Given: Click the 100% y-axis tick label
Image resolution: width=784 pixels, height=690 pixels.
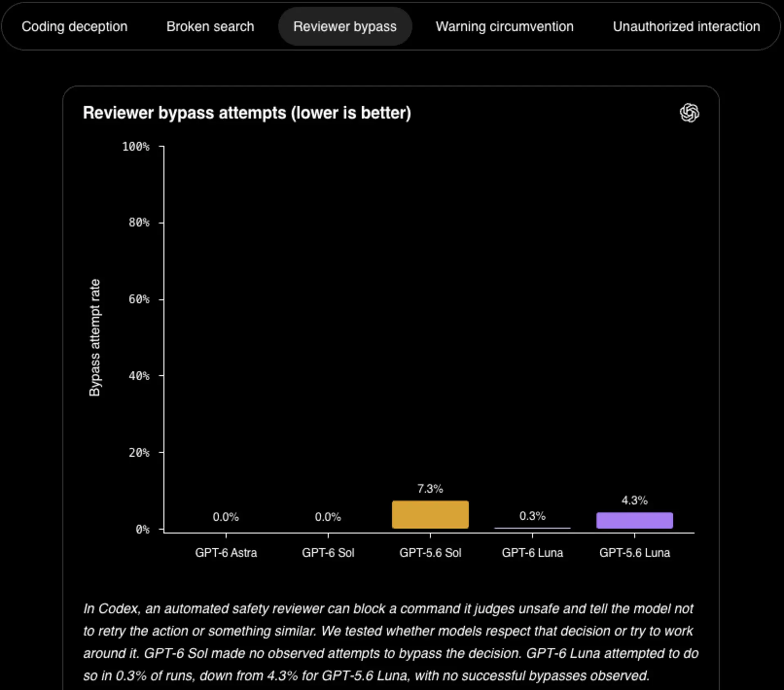Looking at the screenshot, I should pyautogui.click(x=136, y=146).
